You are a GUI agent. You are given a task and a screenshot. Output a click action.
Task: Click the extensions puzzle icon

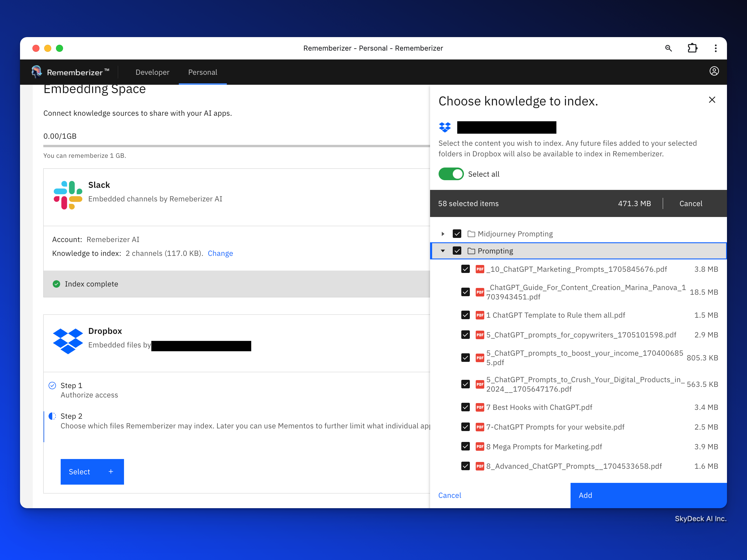(692, 48)
